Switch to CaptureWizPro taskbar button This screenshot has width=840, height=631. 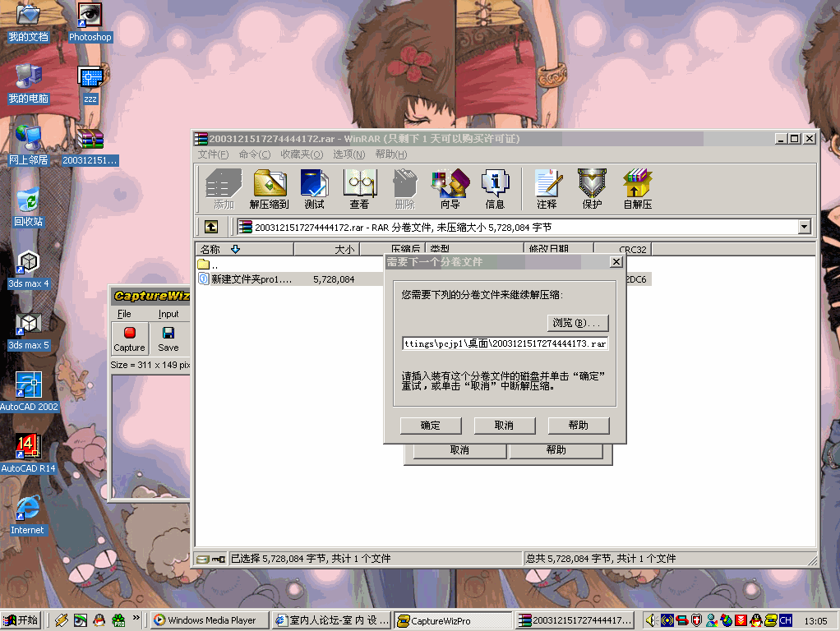(x=453, y=620)
